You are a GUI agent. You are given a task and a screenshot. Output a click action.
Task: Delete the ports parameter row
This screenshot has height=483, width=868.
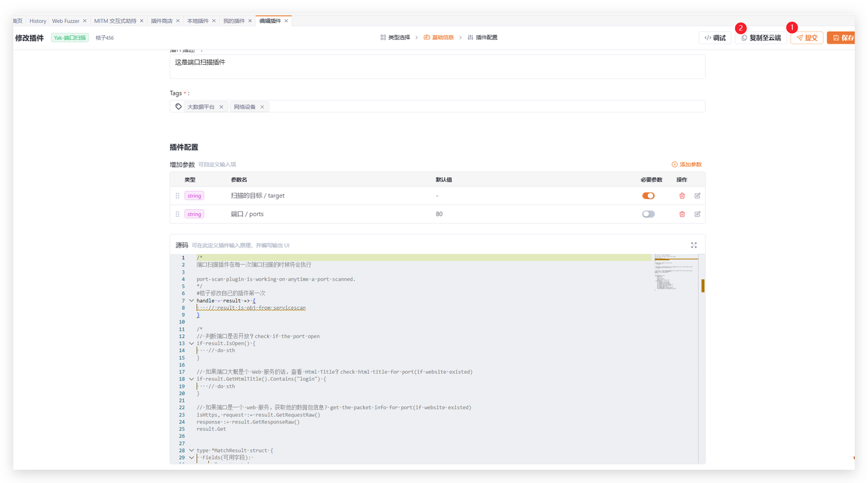682,214
